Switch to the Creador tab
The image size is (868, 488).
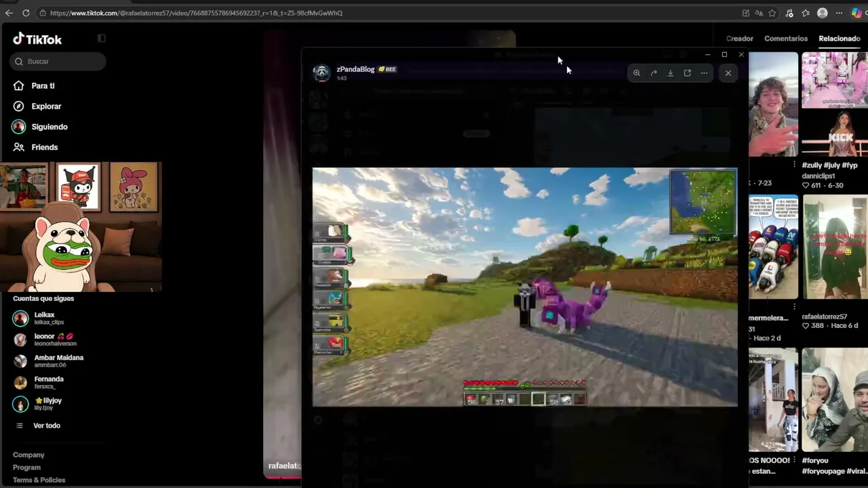(740, 39)
